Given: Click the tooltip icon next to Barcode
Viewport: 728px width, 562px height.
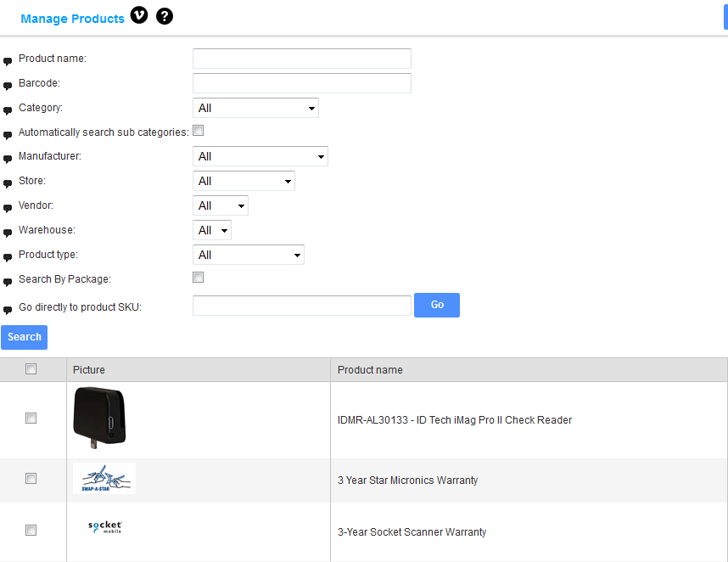Looking at the screenshot, I should 8,86.
